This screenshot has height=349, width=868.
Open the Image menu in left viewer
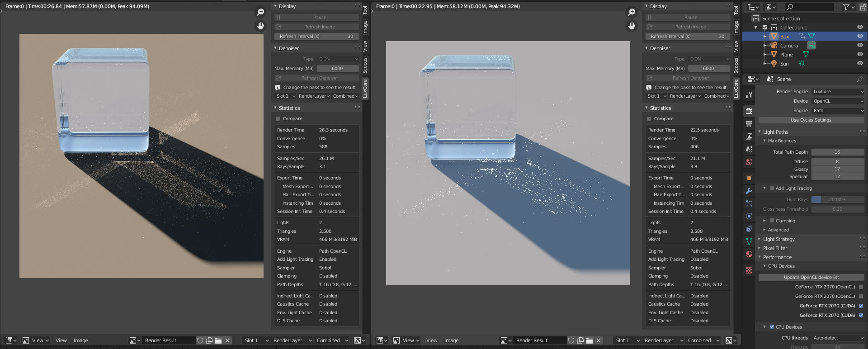pos(80,340)
